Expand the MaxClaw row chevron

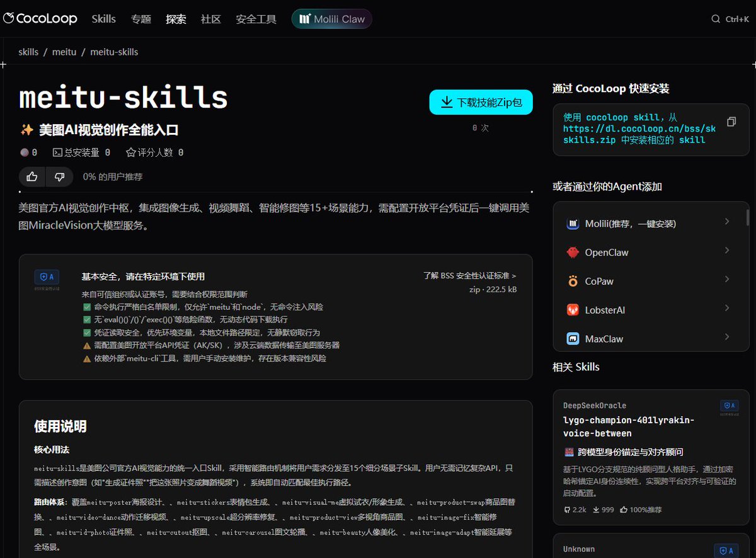pyautogui.click(x=727, y=337)
